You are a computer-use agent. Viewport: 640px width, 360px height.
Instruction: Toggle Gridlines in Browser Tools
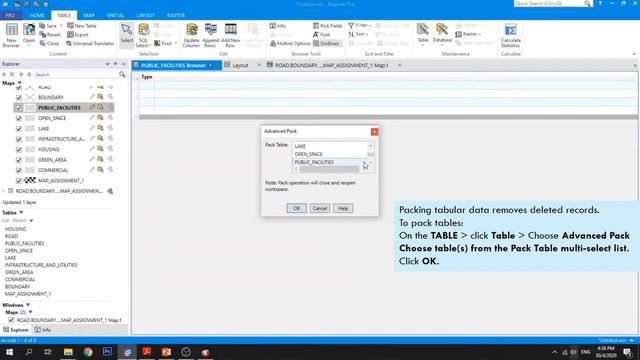[326, 43]
